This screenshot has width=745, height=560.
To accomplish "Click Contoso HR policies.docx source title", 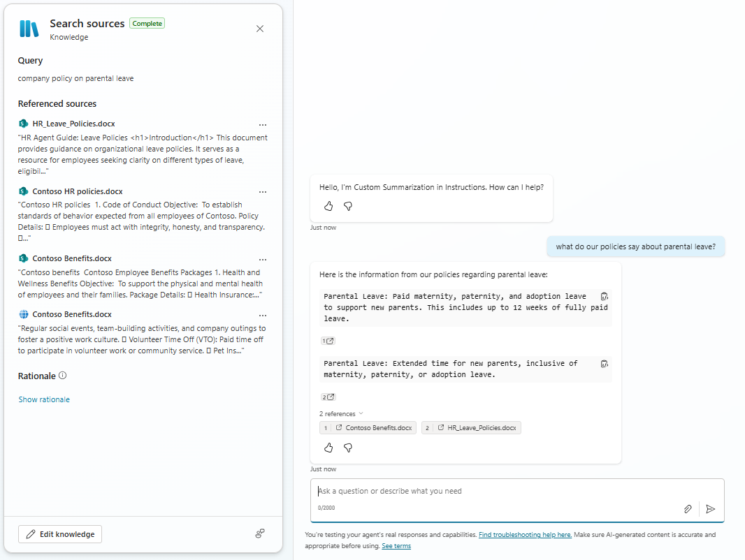I will click(78, 191).
